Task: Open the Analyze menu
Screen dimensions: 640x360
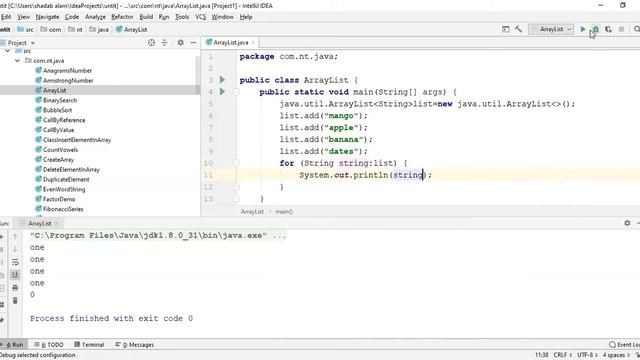Action: pos(96,17)
